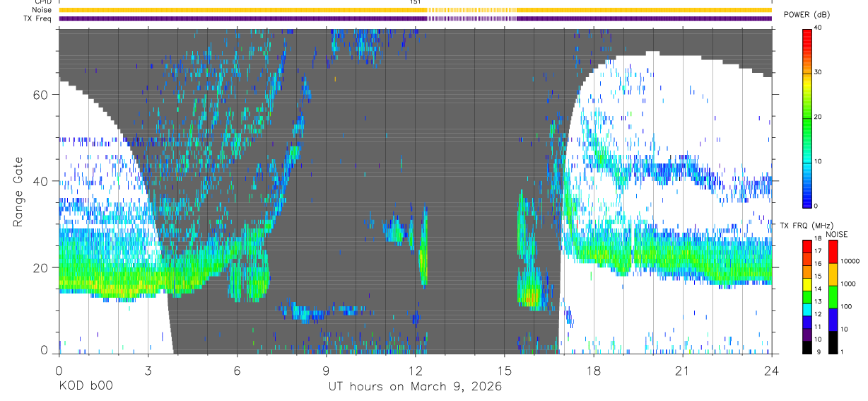Pick the orange segment of the NOISE bar
The height and width of the screenshot is (401, 868).
(833, 274)
